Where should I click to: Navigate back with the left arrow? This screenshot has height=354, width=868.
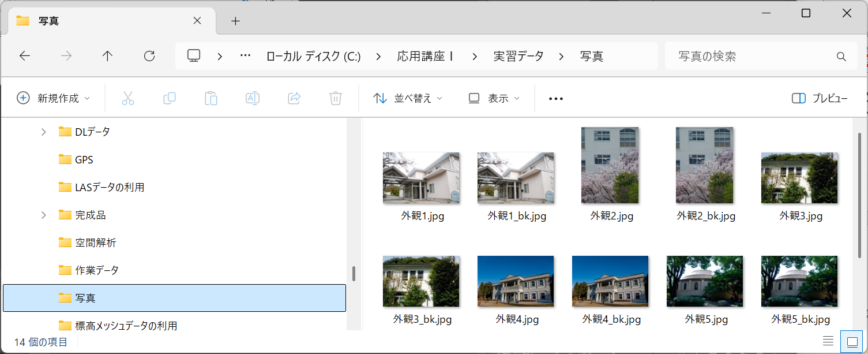(x=25, y=56)
